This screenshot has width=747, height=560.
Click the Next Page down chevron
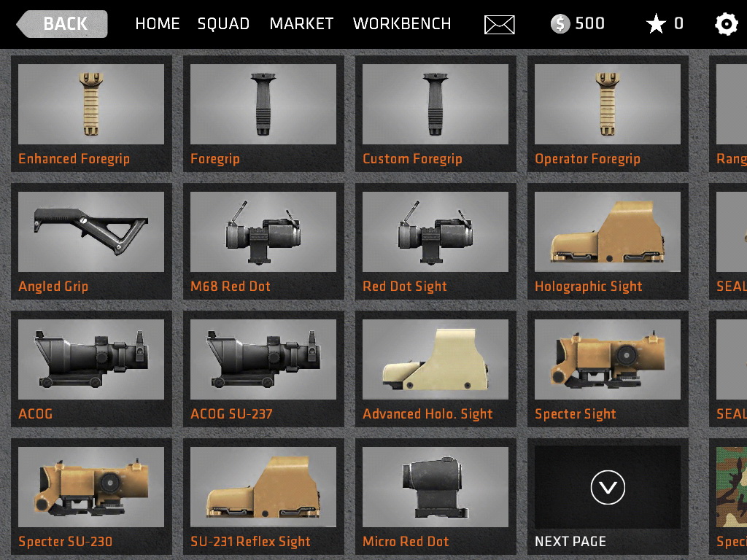coord(608,488)
